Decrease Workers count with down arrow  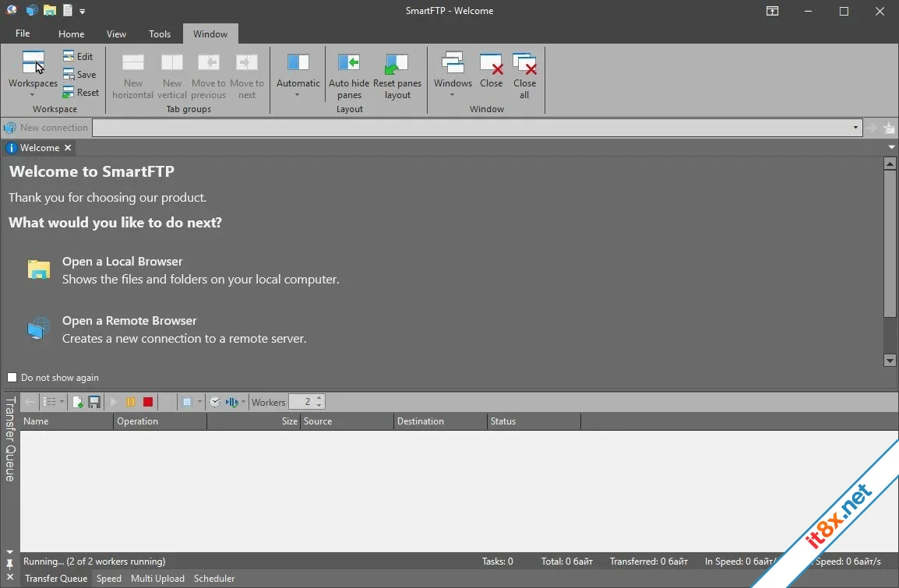(319, 406)
